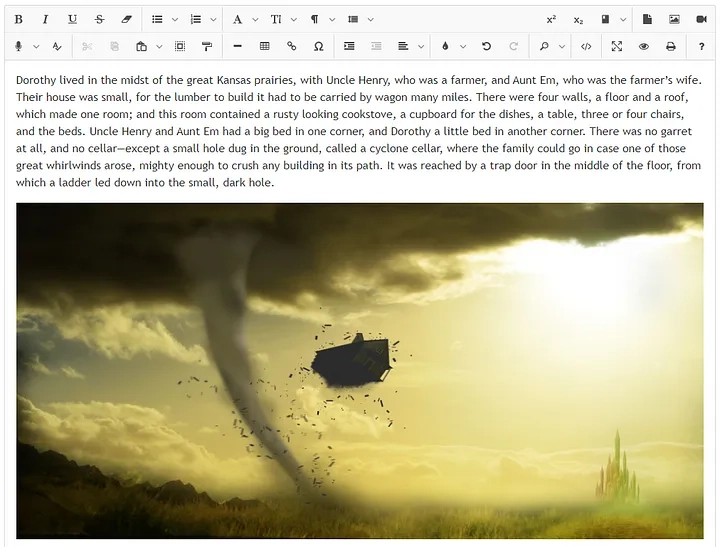Open the paragraph format menu
The image size is (720, 547).
[x=315, y=19]
